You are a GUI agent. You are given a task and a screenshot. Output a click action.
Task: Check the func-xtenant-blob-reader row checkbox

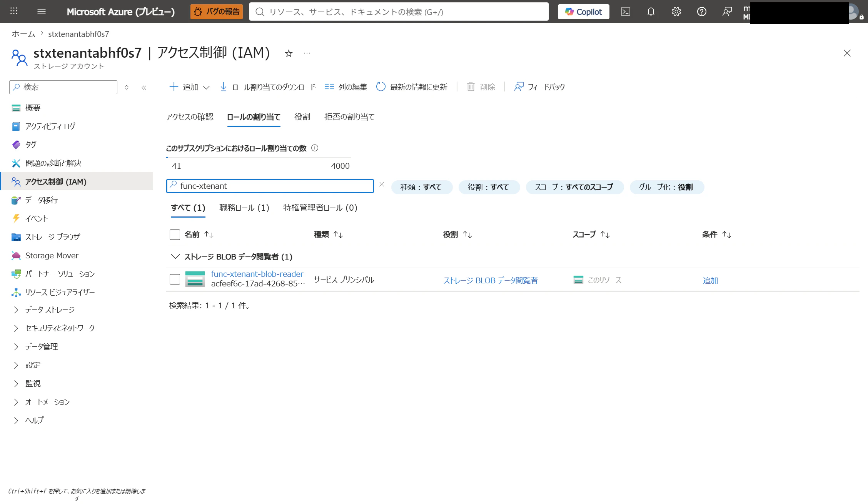[175, 279]
